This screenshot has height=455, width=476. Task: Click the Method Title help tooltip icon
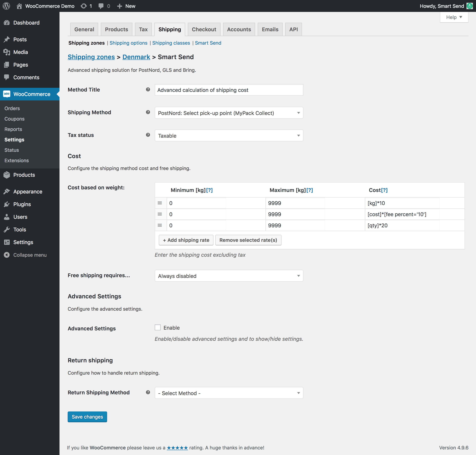pos(148,89)
